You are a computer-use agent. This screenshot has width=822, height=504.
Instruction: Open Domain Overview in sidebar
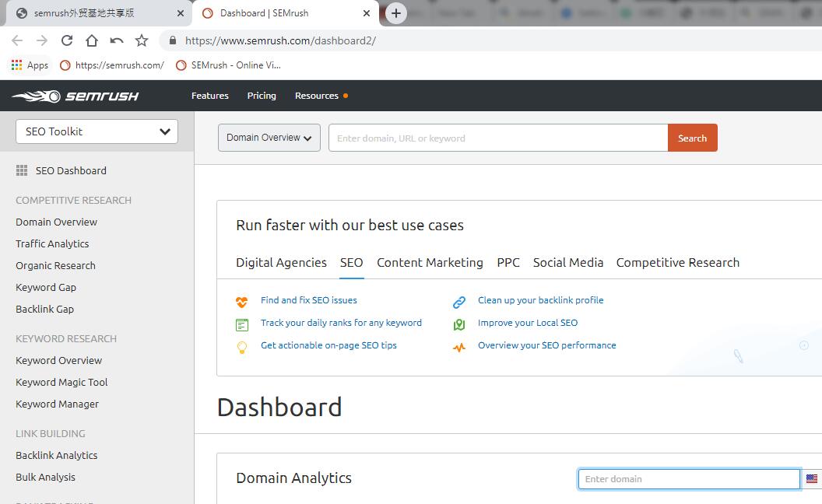click(57, 222)
